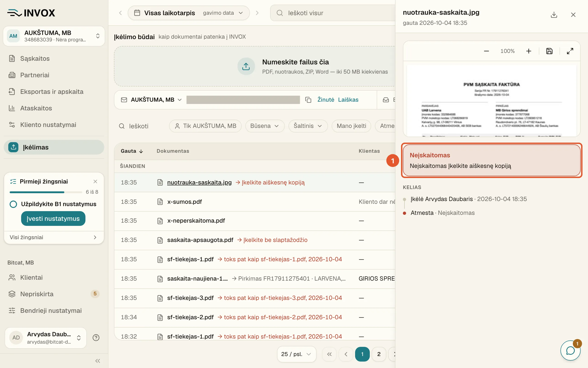
Task: Open the nuotrauka-saskaita.jpg document link
Action: pos(199,183)
